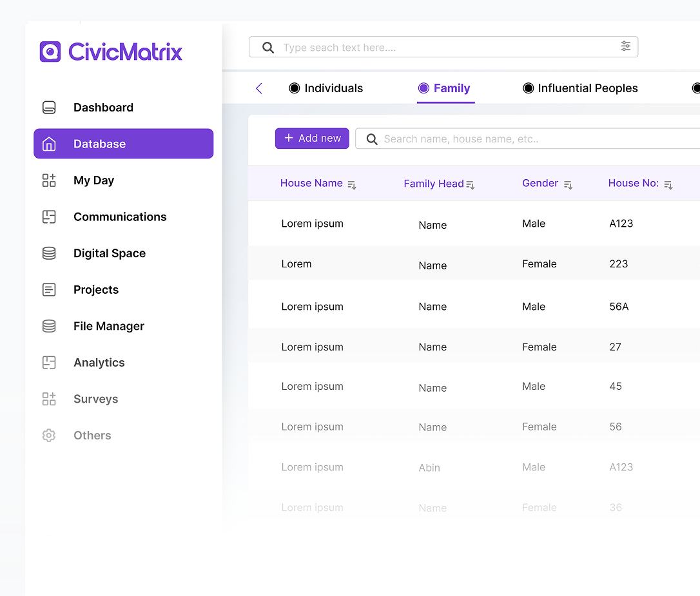This screenshot has width=700, height=596.
Task: Choose the Influential Peoples radio button
Action: tap(529, 88)
